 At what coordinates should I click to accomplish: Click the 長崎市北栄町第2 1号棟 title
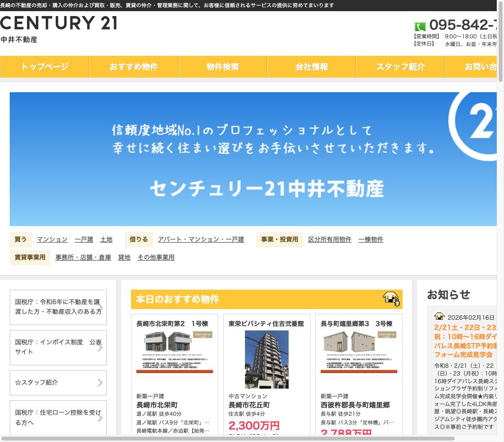pyautogui.click(x=172, y=324)
